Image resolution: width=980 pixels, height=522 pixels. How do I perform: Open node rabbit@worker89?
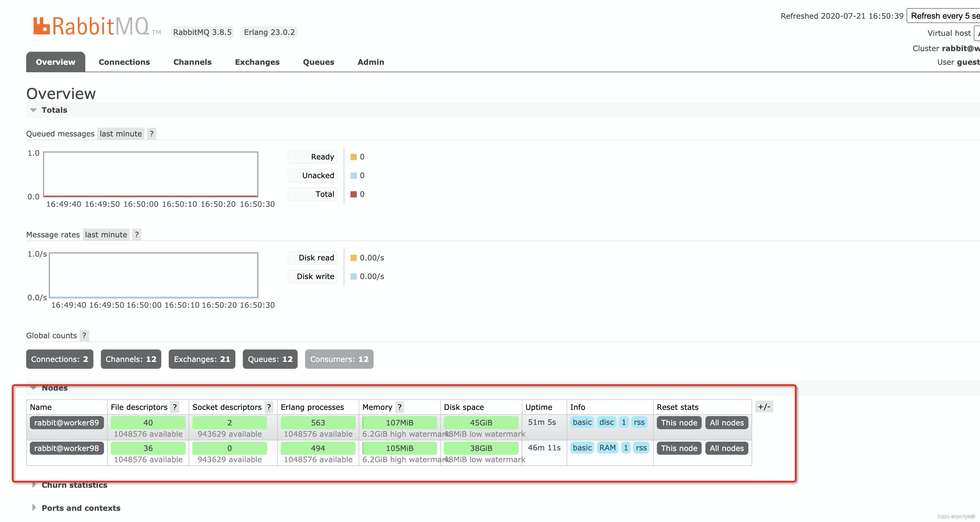pos(67,422)
